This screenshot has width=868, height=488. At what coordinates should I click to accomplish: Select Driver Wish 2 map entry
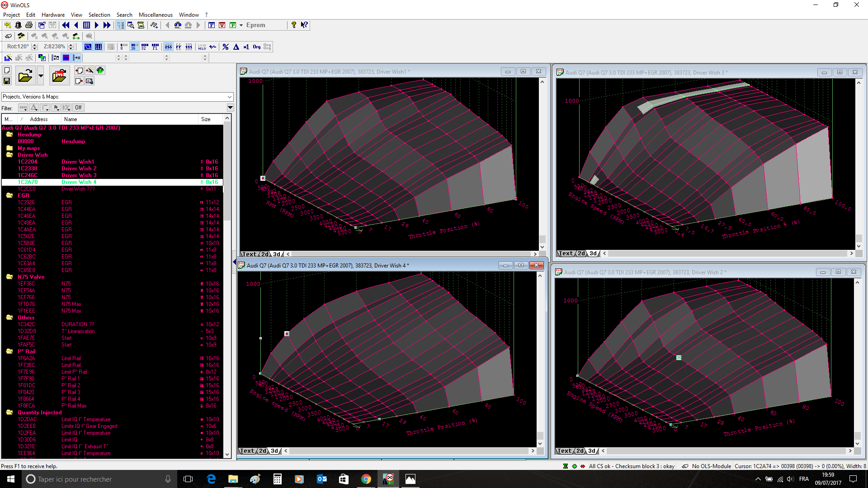79,169
